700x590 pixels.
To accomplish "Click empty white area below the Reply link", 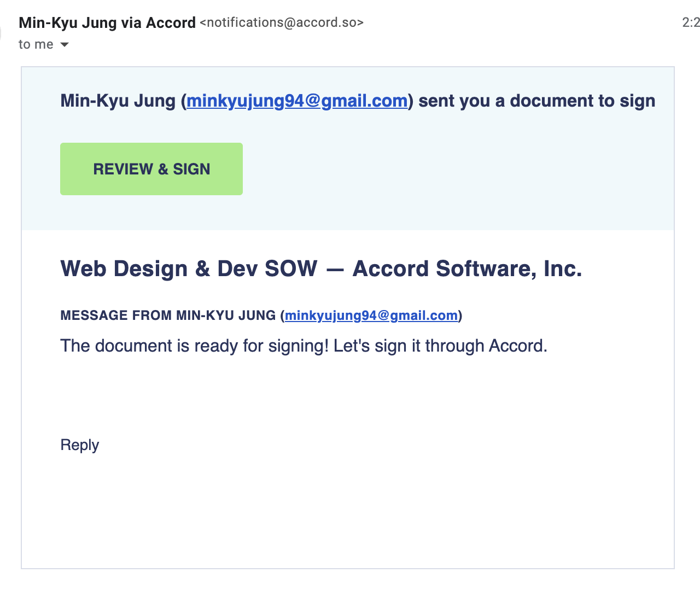I will pyautogui.click(x=348, y=509).
